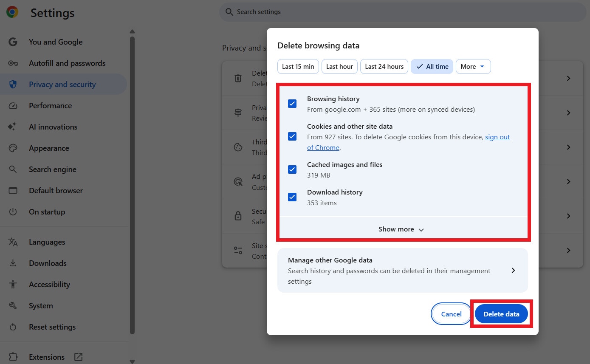Viewport: 590px width, 364px height.
Task: Click the palette icon for Appearance
Action: (13, 148)
